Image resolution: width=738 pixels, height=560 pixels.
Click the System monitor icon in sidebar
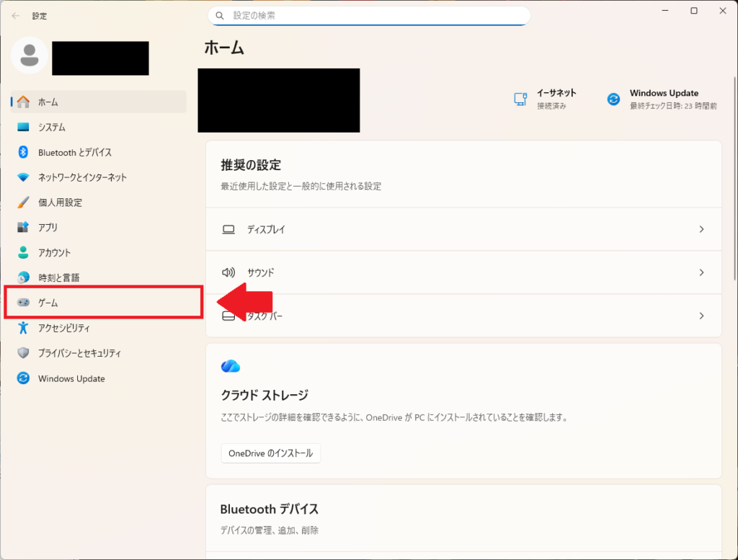click(23, 128)
